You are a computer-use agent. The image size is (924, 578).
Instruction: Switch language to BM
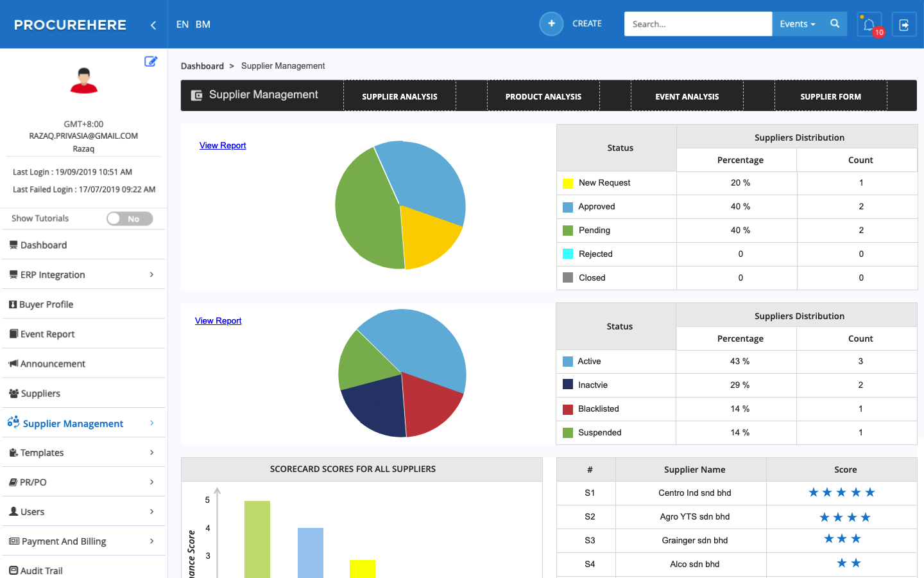point(203,24)
